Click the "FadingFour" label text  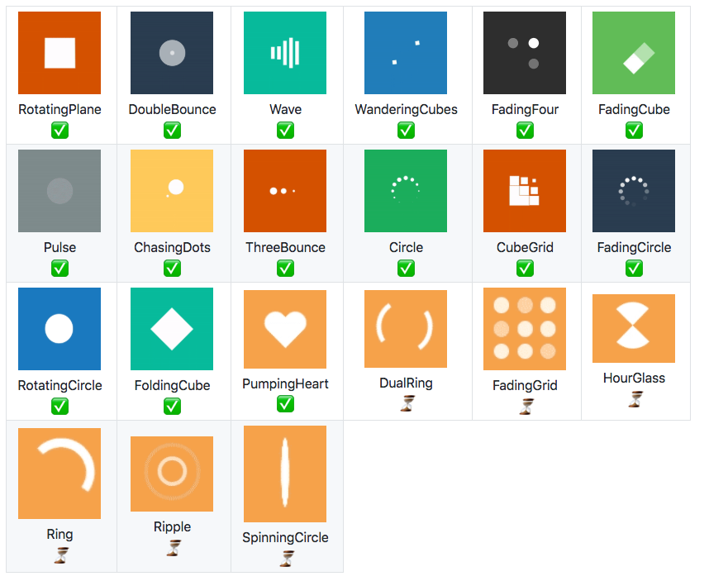[x=525, y=110]
